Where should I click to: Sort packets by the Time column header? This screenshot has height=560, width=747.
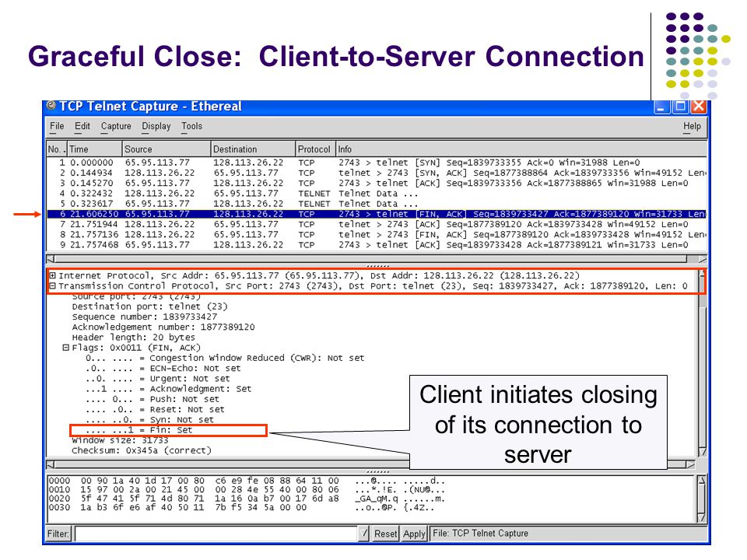click(94, 149)
